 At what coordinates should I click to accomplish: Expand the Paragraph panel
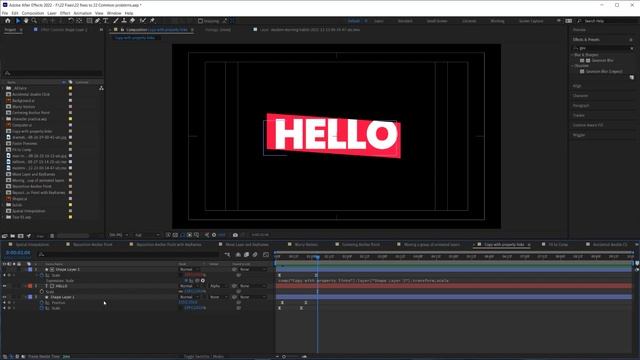tap(581, 105)
